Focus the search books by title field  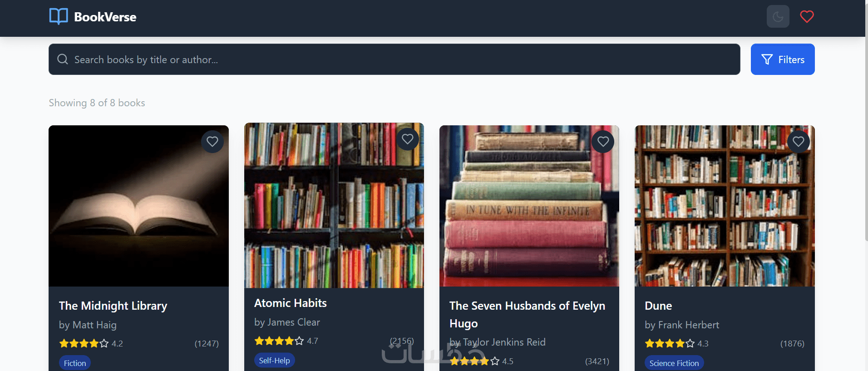pyautogui.click(x=394, y=59)
